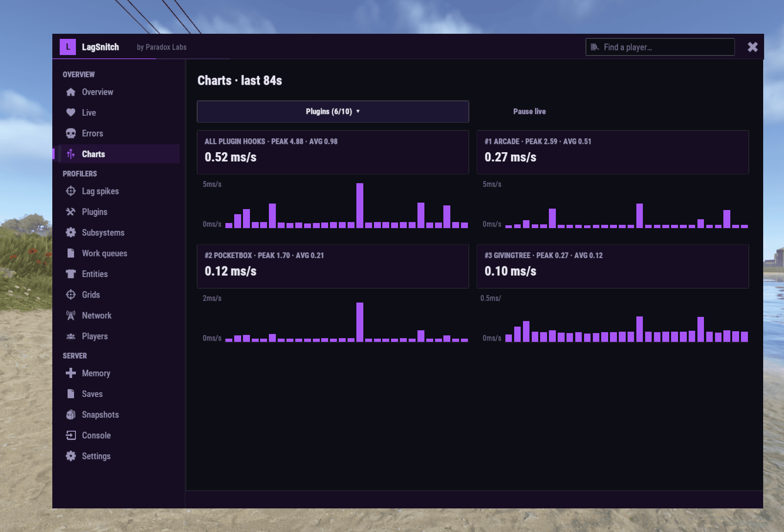784x532 pixels.
Task: Open the Overview page
Action: click(x=119, y=92)
